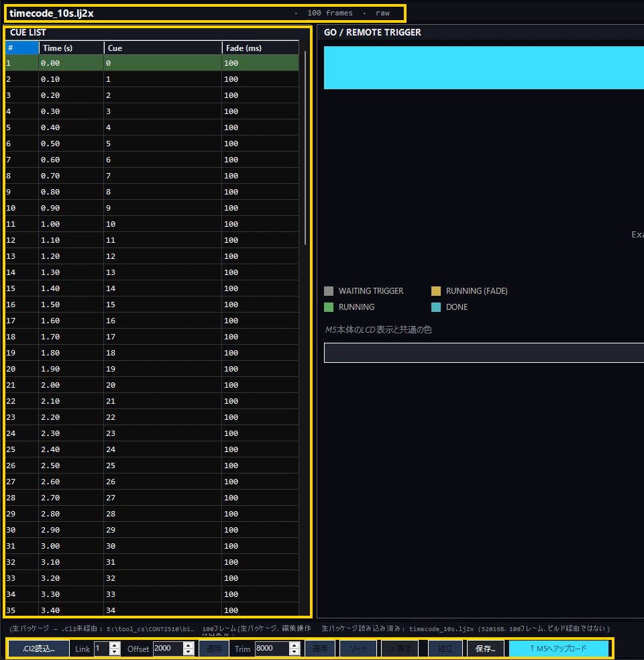644x660 pixels.
Task: Focus the Trim field showing 8000
Action: click(x=273, y=649)
